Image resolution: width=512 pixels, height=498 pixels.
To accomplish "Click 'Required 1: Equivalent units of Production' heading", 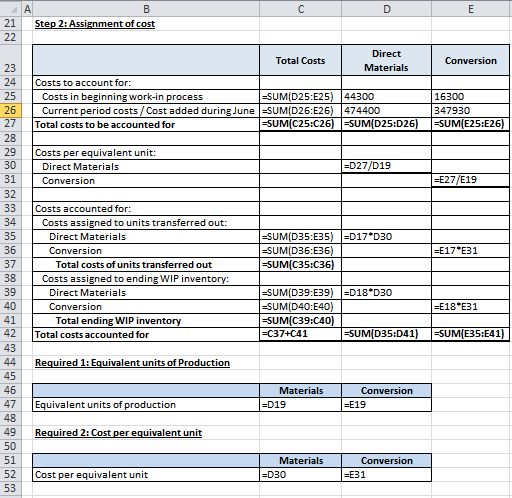I will click(132, 363).
